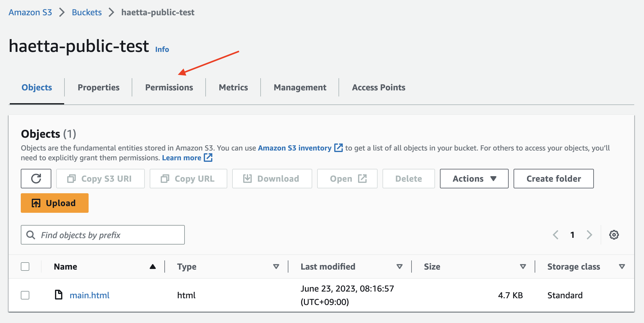Viewport: 644px width, 323px height.
Task: Click the refresh objects icon button
Action: point(36,179)
